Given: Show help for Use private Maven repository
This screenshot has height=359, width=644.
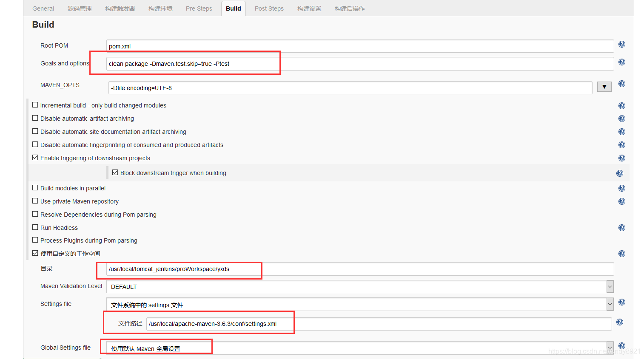Looking at the screenshot, I should point(621,201).
